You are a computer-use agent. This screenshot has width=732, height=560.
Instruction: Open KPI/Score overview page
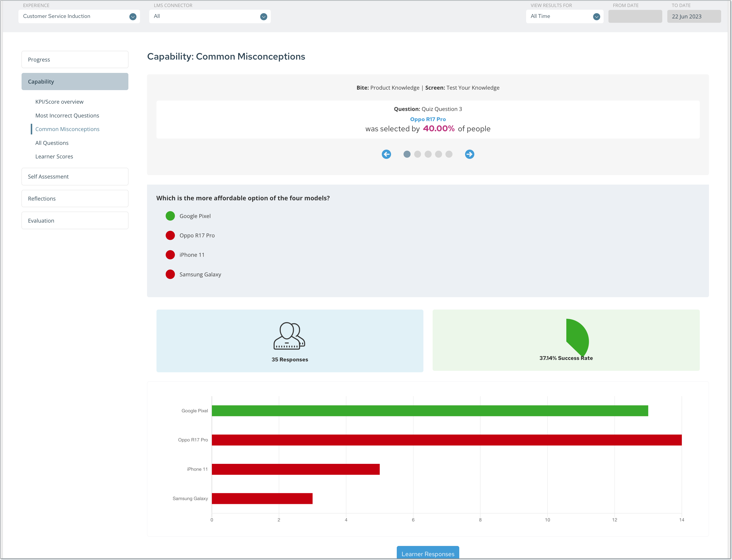tap(59, 102)
